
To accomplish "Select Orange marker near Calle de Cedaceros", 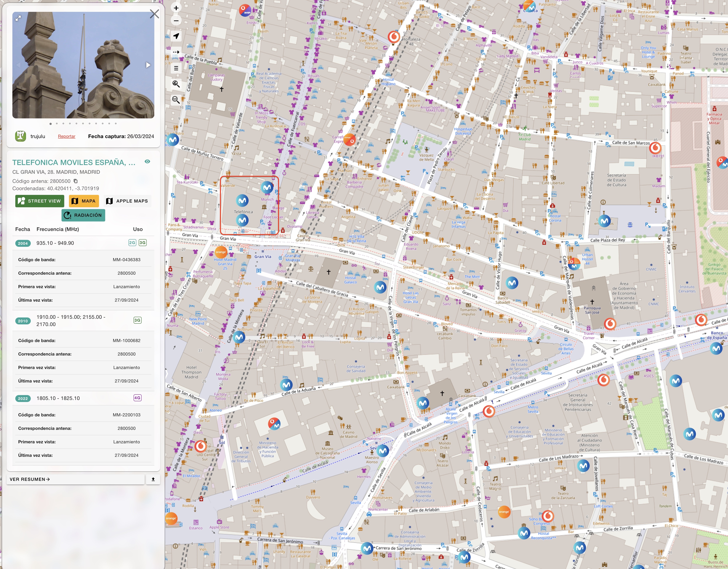I will [x=504, y=512].
